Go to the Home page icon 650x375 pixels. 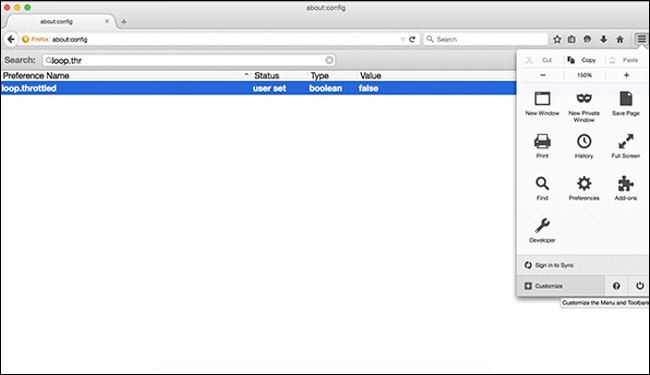click(620, 39)
